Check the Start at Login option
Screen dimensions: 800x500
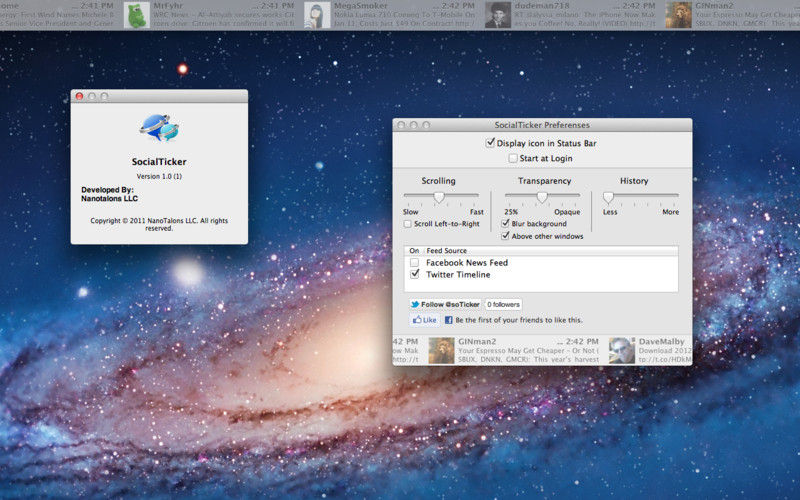[x=513, y=158]
